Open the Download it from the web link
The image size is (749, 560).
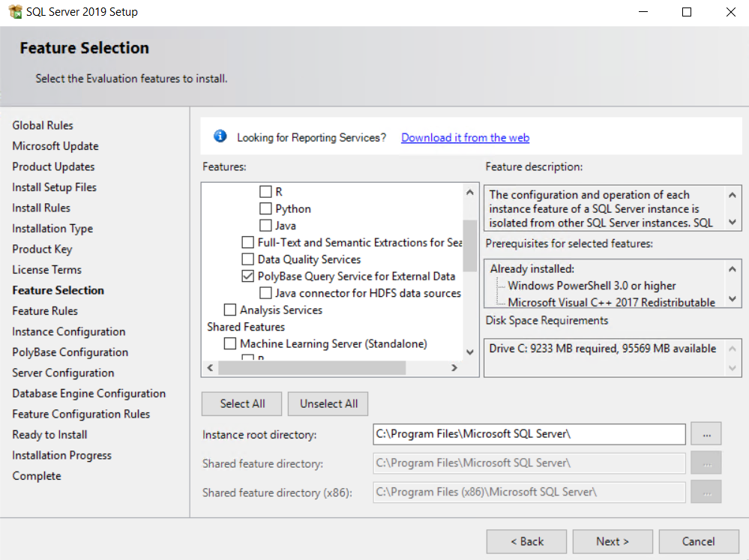coord(465,138)
